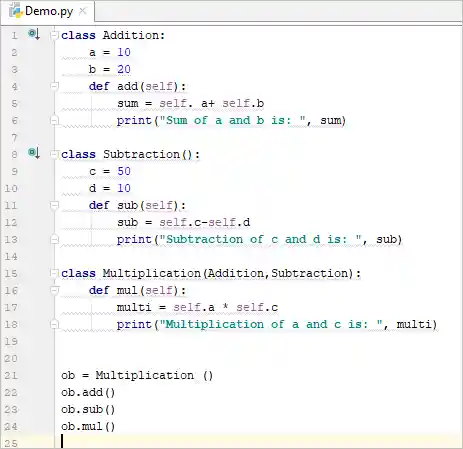Place cursor on 'c = 50' line
This screenshot has height=449, width=463.
point(110,171)
